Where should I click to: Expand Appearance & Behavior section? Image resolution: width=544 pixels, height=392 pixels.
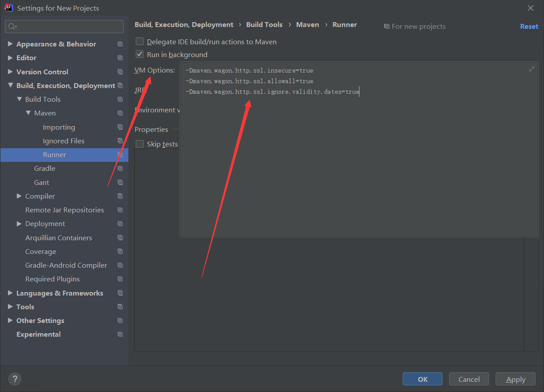[x=10, y=44]
